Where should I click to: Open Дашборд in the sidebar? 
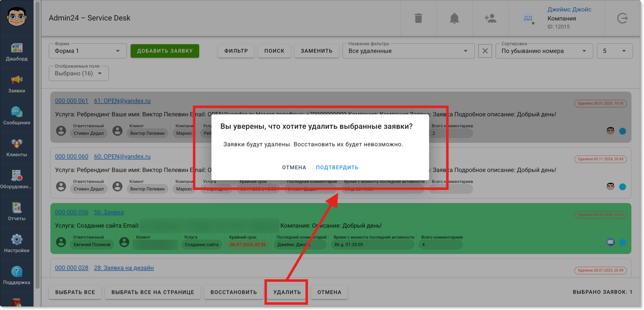[16, 52]
